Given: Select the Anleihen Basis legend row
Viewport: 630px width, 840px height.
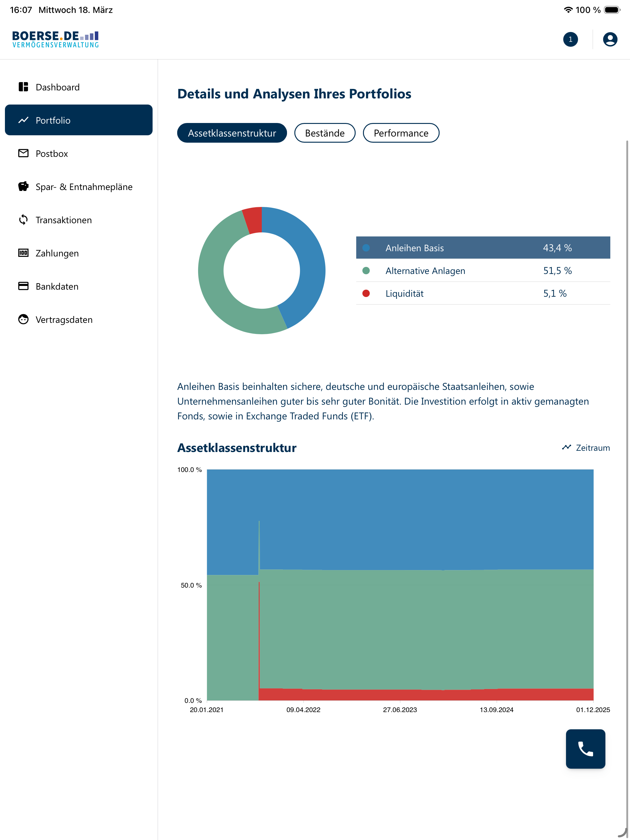Looking at the screenshot, I should [483, 248].
